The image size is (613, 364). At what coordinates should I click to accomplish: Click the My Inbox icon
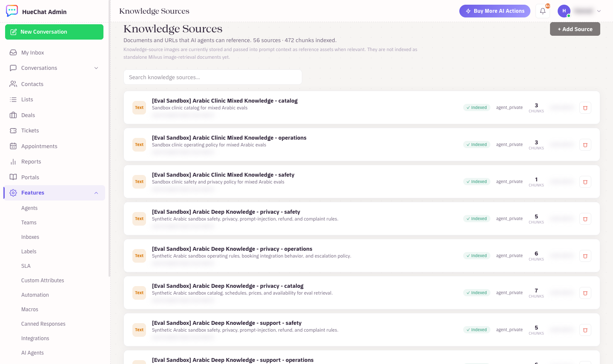point(13,52)
